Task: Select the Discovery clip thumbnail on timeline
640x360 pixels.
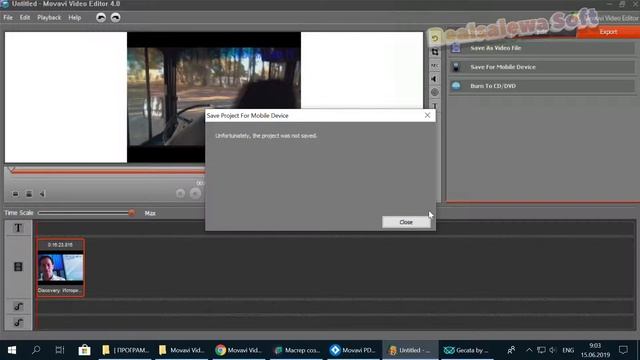Action: [60, 268]
